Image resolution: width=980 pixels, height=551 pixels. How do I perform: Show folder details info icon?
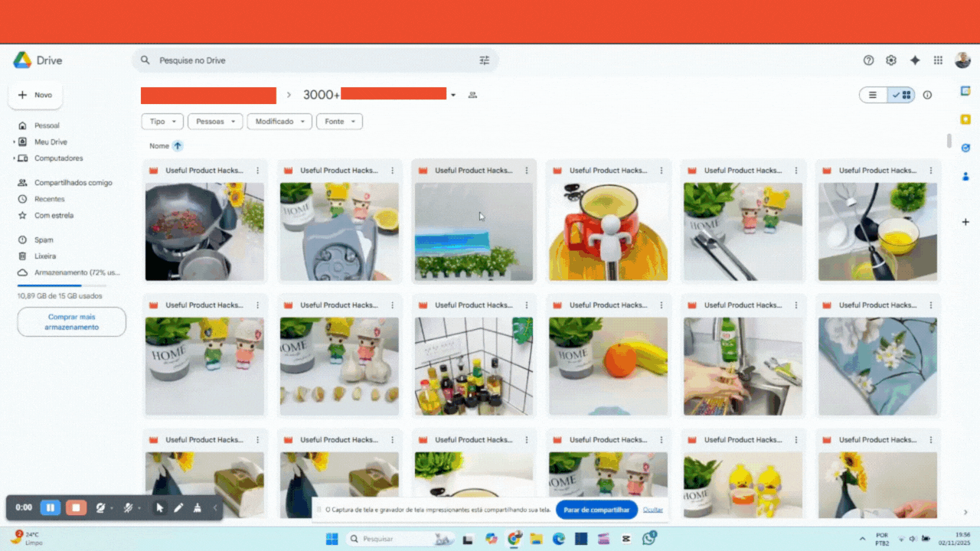click(x=927, y=95)
